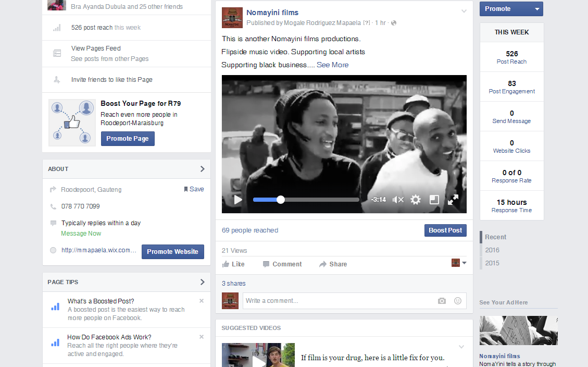Viewport: 588px width, 367px height.
Task: Open post options chevron at top right
Action: (x=464, y=11)
